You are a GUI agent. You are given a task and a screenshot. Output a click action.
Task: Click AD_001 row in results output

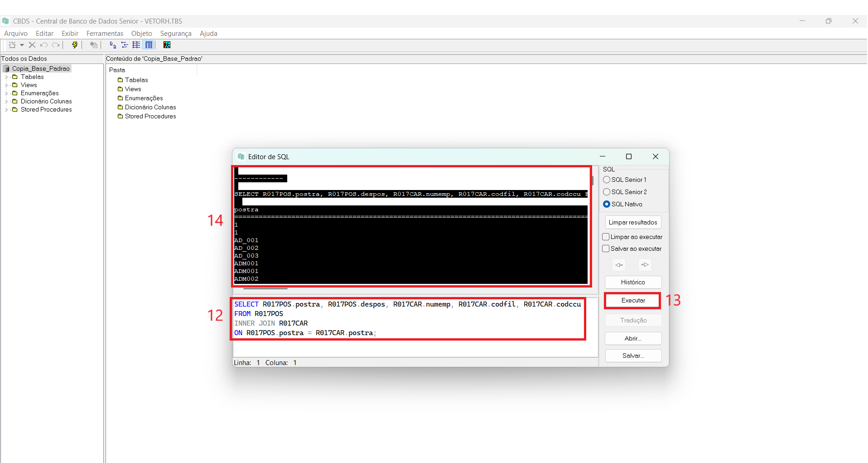coord(246,240)
